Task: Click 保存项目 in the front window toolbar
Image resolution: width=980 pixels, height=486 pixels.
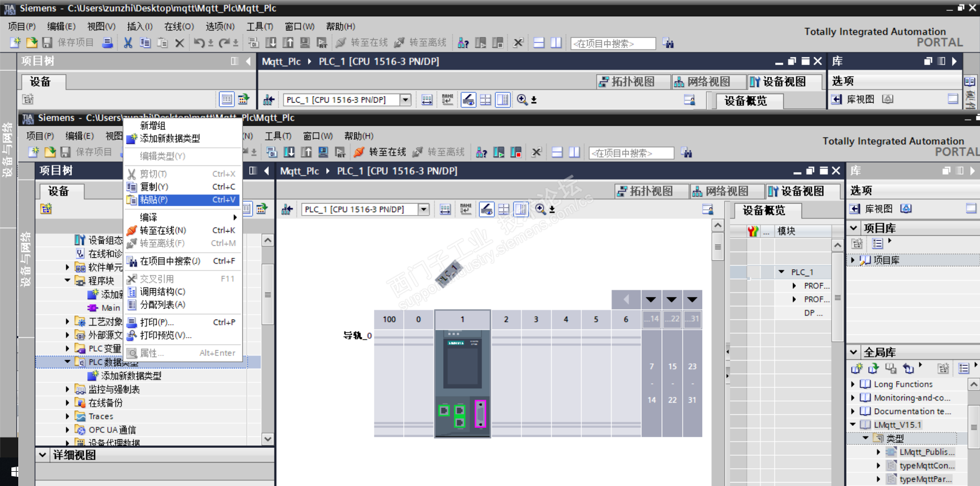Action: tap(86, 152)
